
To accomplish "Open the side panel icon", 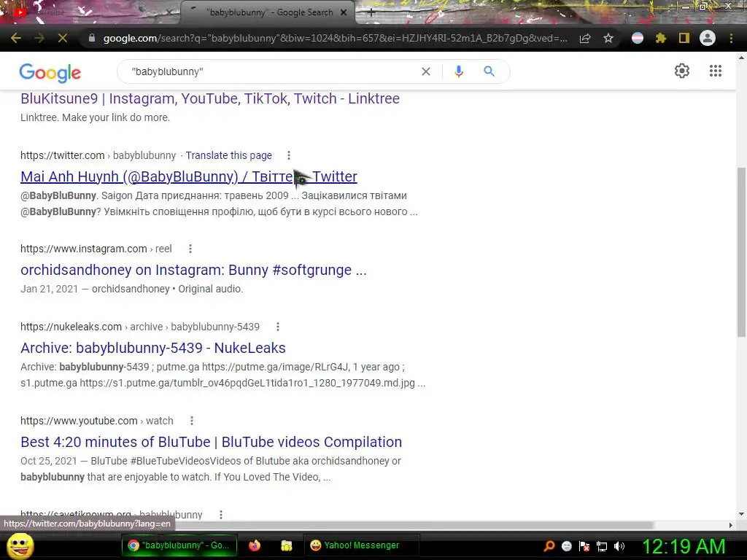I will (x=684, y=38).
